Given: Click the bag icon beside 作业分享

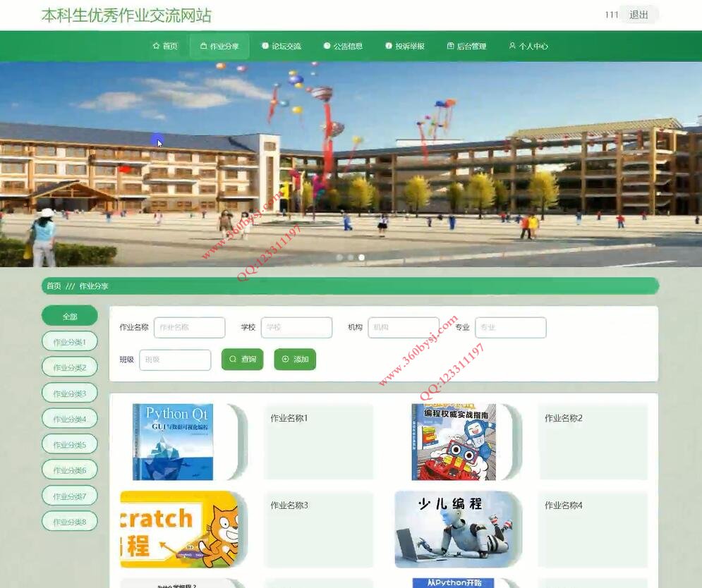Looking at the screenshot, I should click(203, 46).
